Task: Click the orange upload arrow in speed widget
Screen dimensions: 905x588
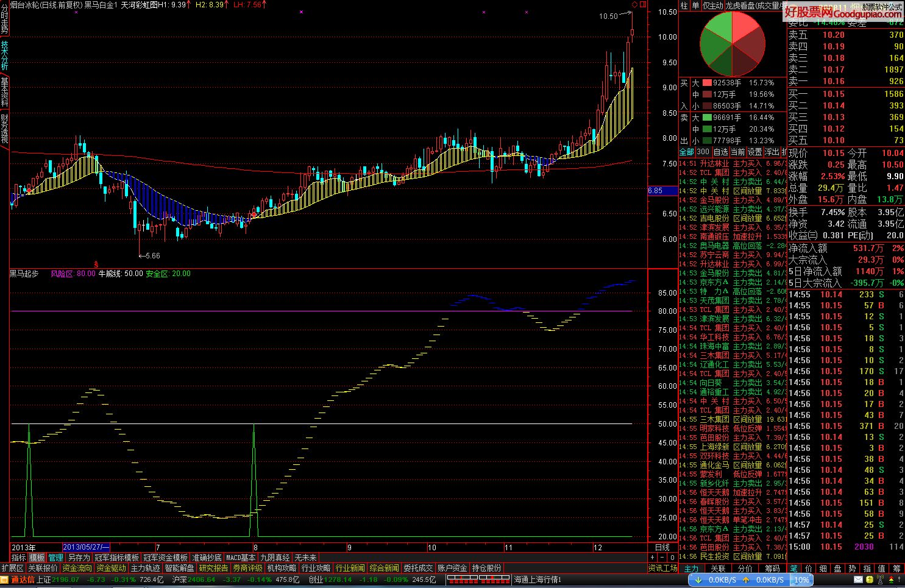Action: 746,580
